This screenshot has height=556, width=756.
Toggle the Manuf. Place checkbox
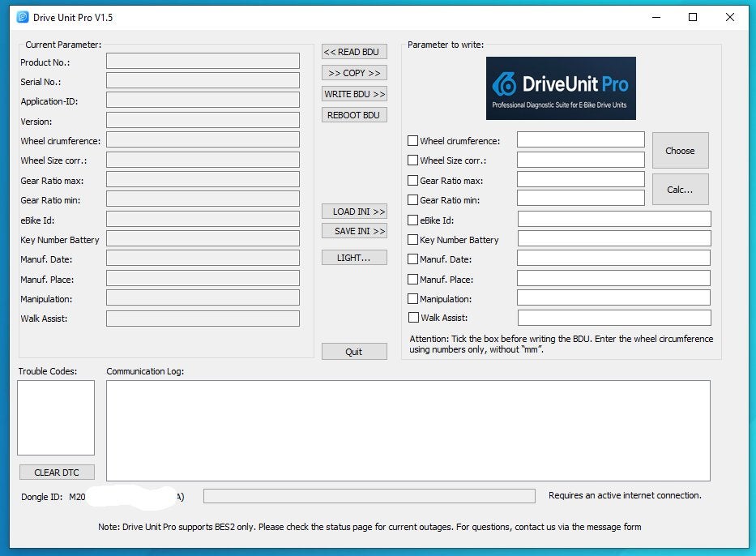tap(412, 279)
